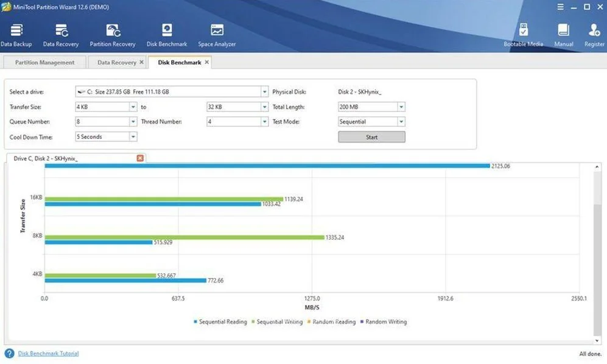Toggle Random Writing legend entry
607x364 pixels.
tap(384, 321)
